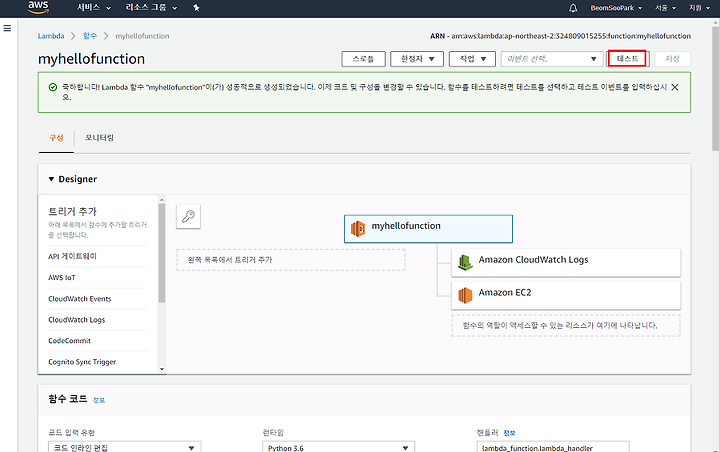Open the 코드 인라인 편집 code entry dropdown
The height and width of the screenshot is (452, 720).
pos(124,447)
